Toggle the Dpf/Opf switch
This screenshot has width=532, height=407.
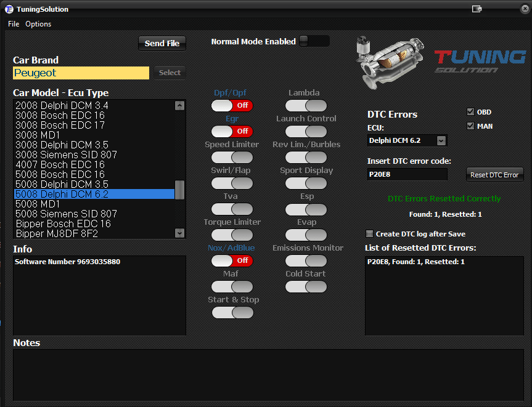pyautogui.click(x=232, y=105)
